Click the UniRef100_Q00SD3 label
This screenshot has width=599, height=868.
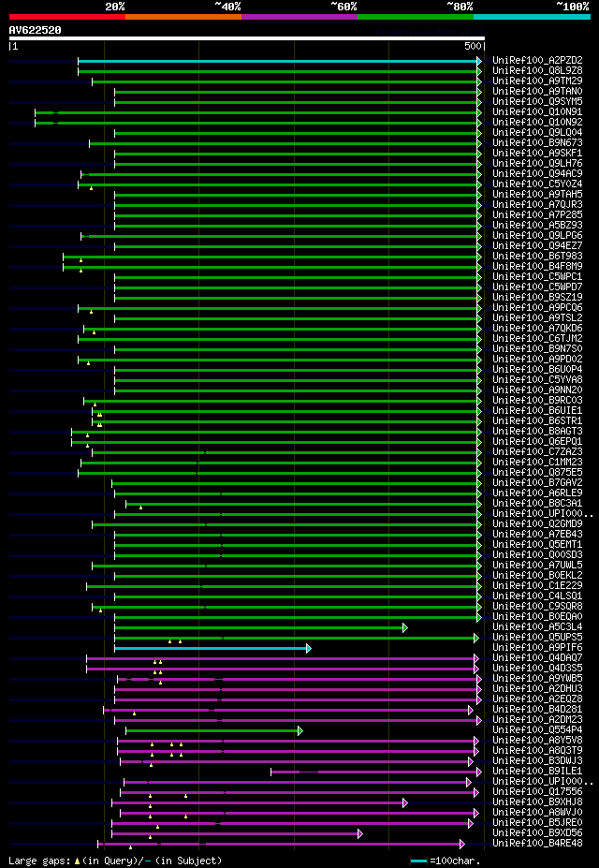[x=537, y=555]
